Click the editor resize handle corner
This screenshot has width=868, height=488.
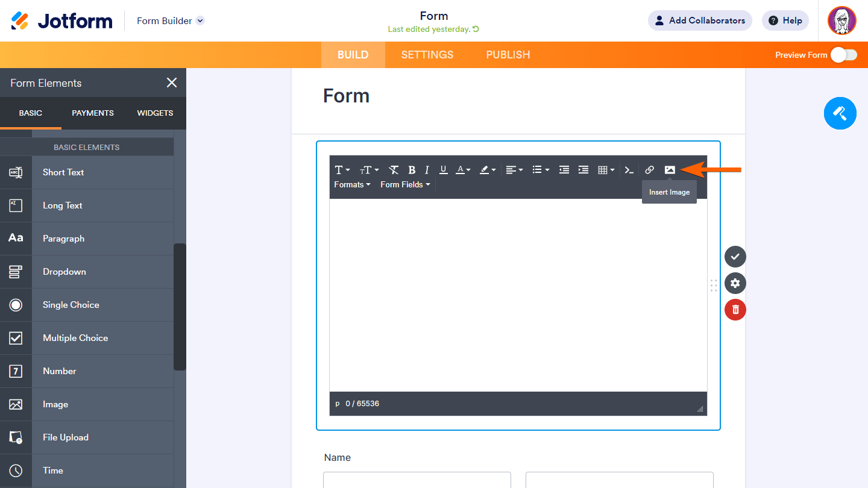click(x=700, y=409)
